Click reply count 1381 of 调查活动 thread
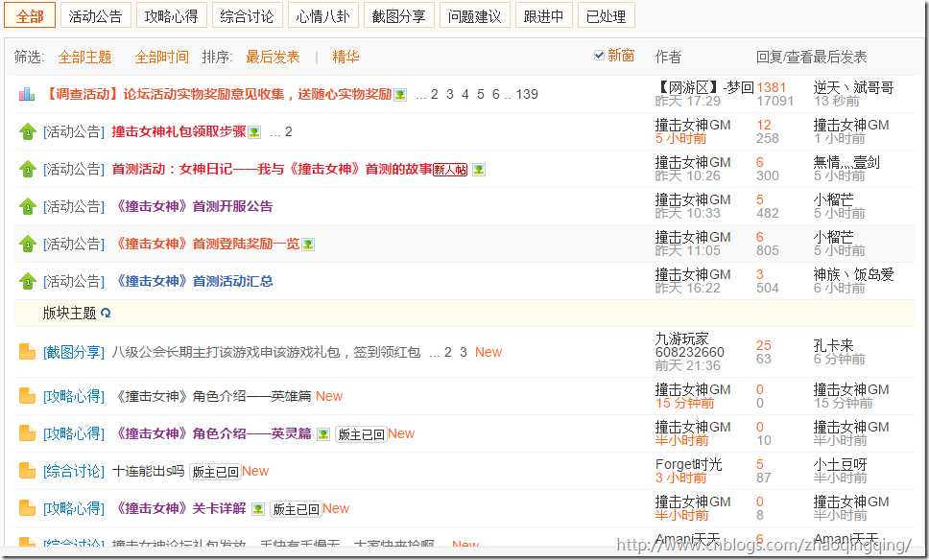 771,87
